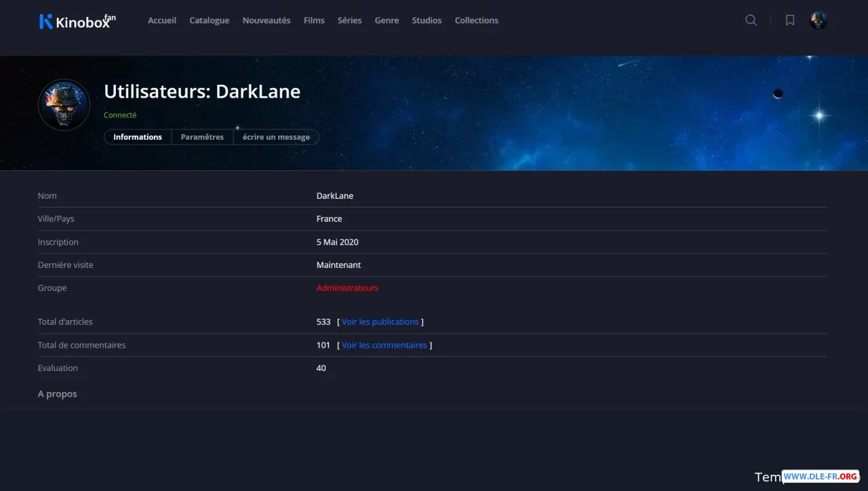Follow the Voir les publications link
The width and height of the screenshot is (868, 491).
[380, 322]
